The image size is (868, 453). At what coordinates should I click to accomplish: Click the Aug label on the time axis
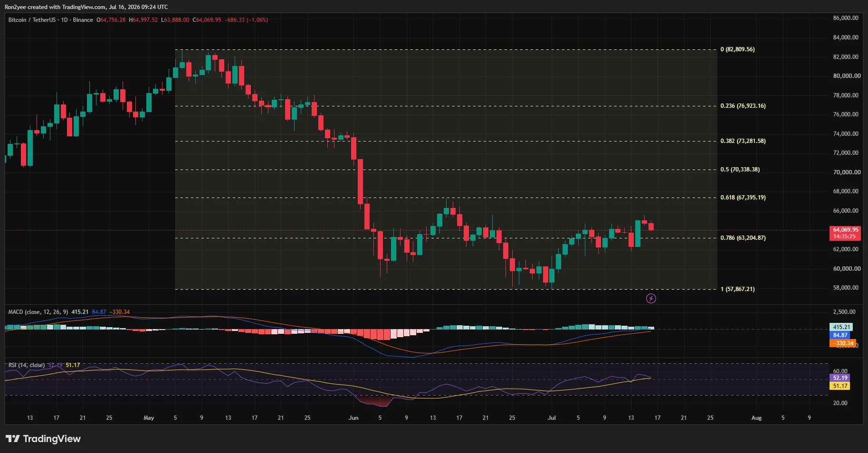pyautogui.click(x=756, y=418)
